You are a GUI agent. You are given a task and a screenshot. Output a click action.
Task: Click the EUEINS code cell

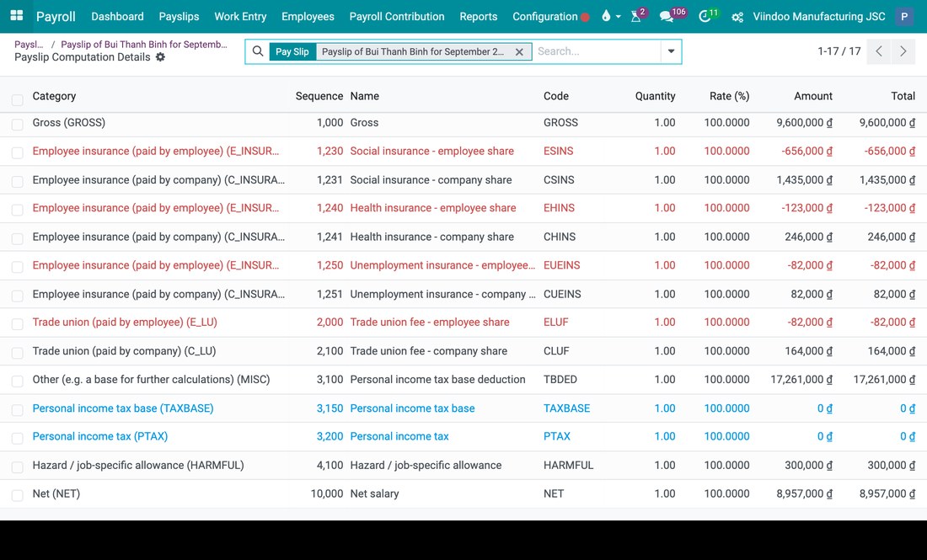(561, 265)
